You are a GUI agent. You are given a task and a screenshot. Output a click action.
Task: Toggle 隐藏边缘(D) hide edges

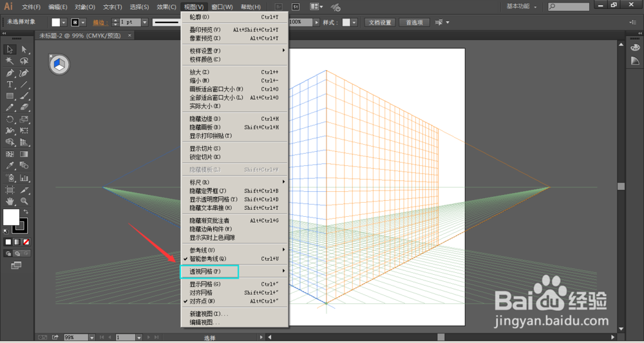pyautogui.click(x=234, y=118)
